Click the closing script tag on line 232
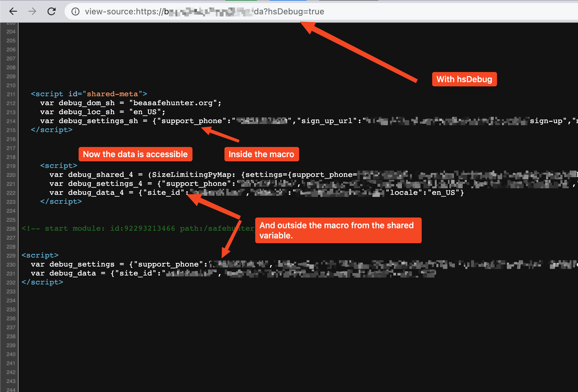 click(x=42, y=282)
